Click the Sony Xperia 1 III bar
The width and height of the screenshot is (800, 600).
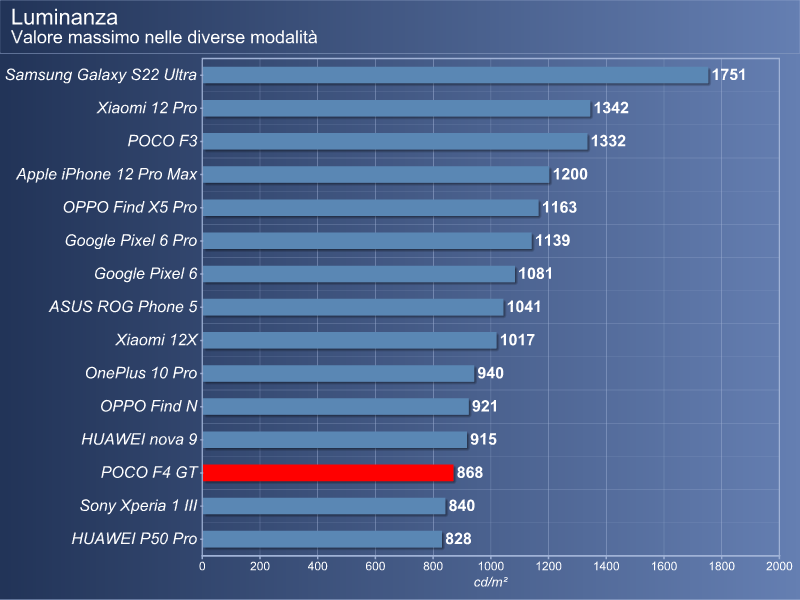click(324, 506)
